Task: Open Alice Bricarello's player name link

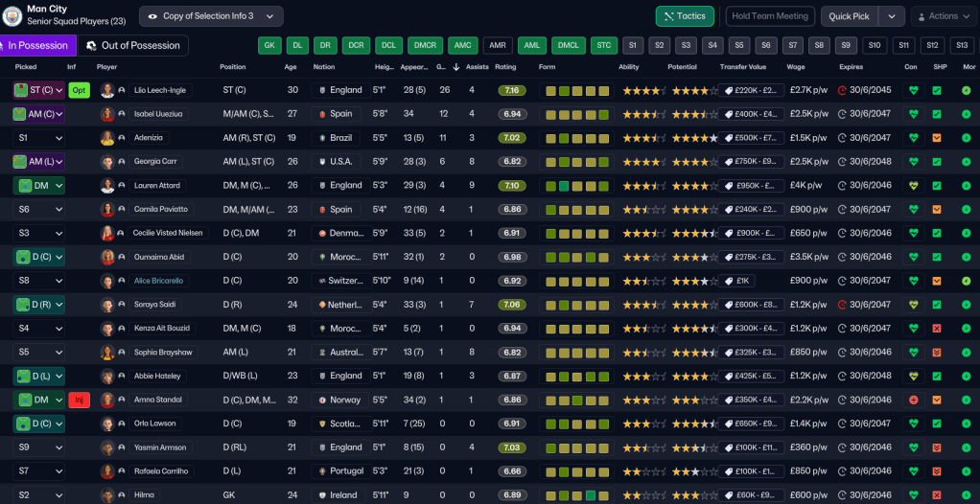Action: pos(158,281)
